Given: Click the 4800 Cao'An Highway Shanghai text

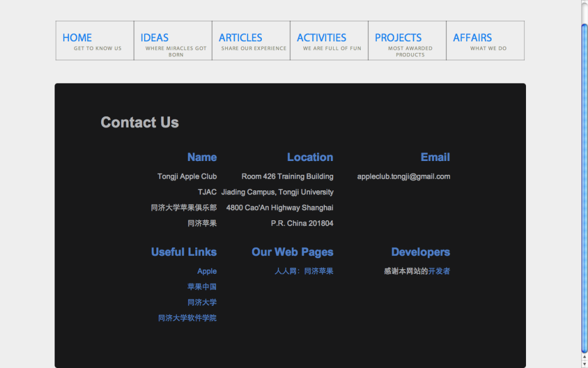Looking at the screenshot, I should tap(280, 208).
